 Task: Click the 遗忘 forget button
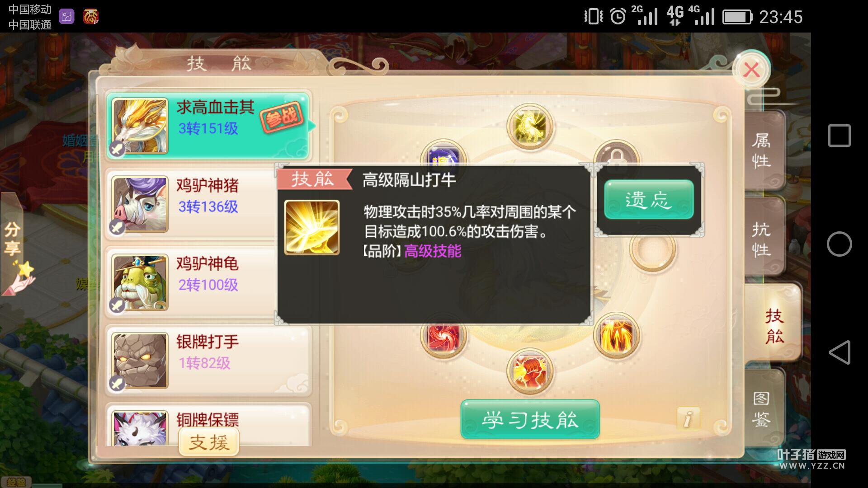coord(649,199)
